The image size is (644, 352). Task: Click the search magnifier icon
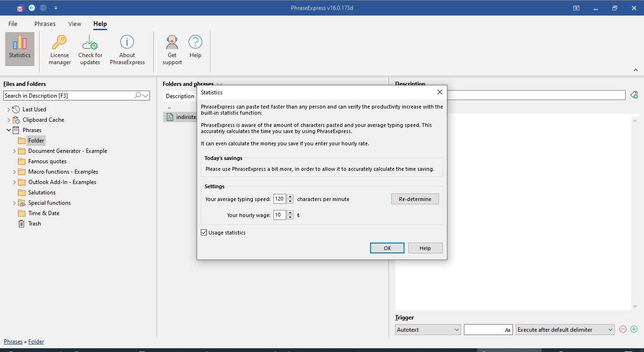[138, 95]
